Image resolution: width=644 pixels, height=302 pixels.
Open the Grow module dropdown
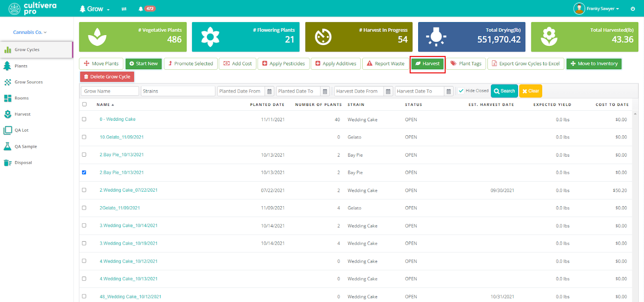click(95, 9)
